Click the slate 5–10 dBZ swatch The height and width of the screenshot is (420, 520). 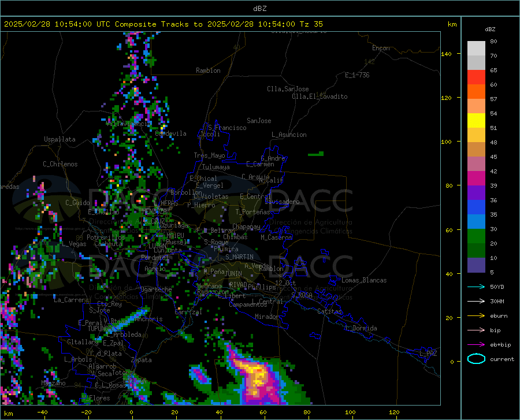point(476,265)
